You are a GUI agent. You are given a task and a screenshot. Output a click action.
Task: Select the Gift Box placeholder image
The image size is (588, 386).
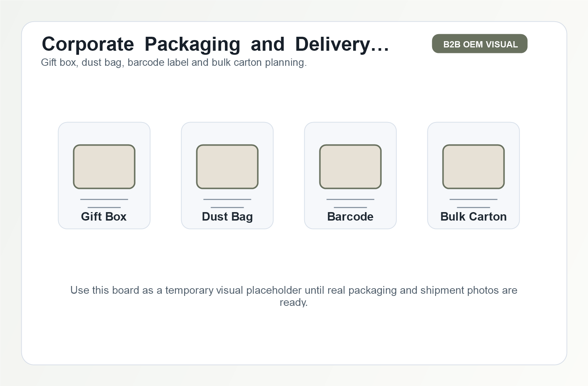104,167
